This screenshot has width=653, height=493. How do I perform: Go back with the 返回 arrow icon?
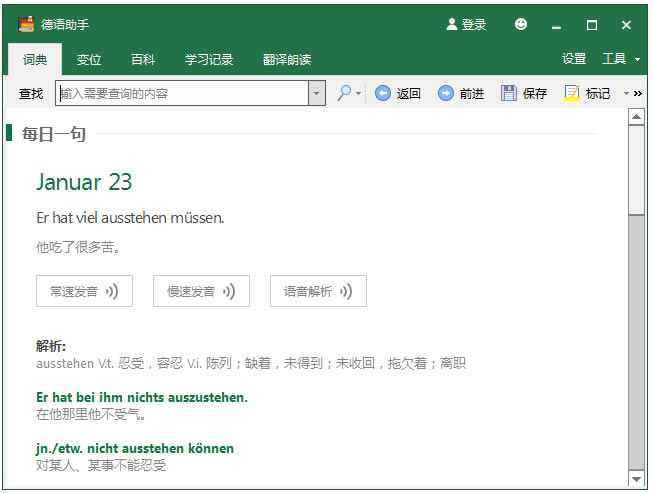pos(383,93)
